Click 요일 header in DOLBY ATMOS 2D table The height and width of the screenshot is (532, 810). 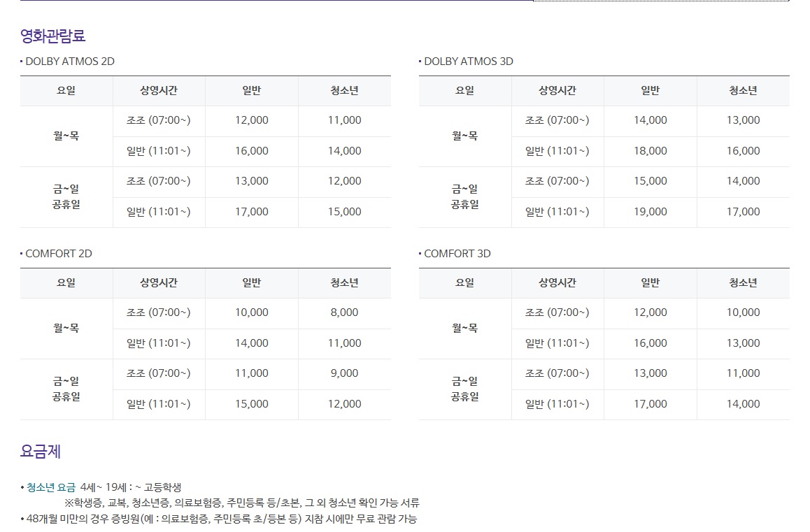point(66,90)
